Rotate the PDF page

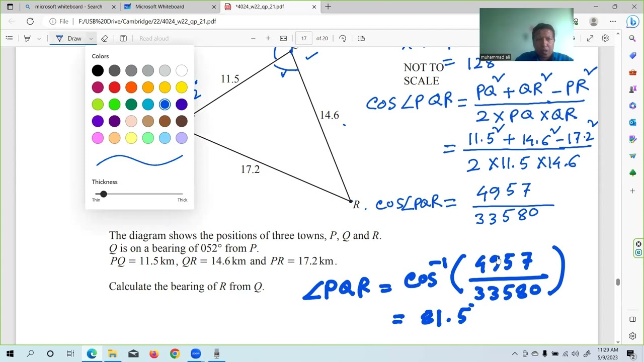(343, 38)
